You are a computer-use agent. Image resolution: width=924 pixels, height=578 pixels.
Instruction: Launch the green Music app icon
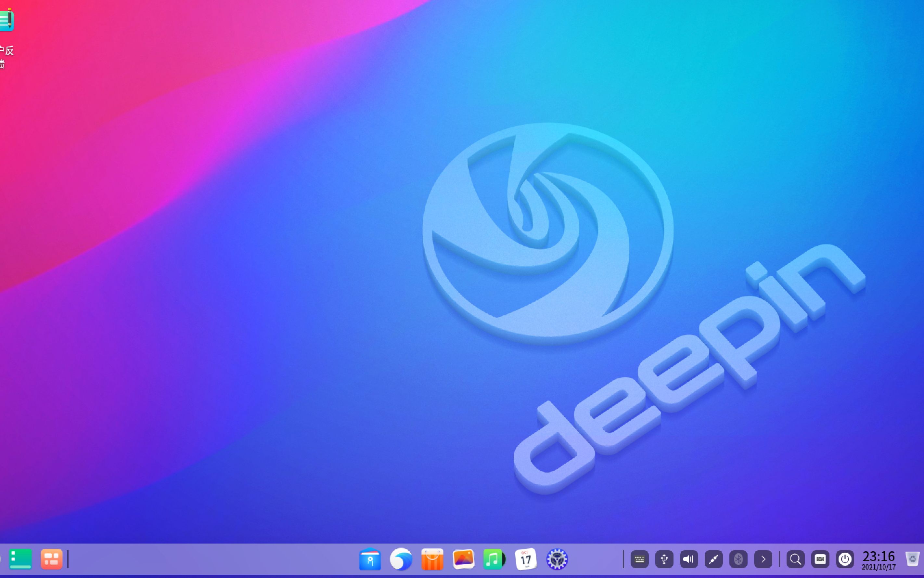494,559
